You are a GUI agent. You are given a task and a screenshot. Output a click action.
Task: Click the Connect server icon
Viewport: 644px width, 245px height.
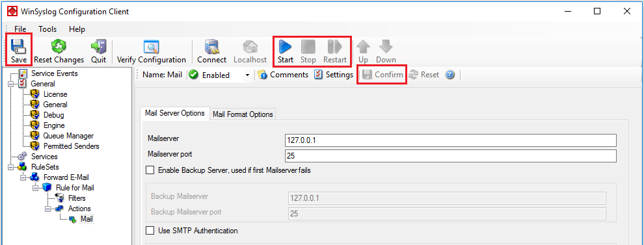coord(211,47)
